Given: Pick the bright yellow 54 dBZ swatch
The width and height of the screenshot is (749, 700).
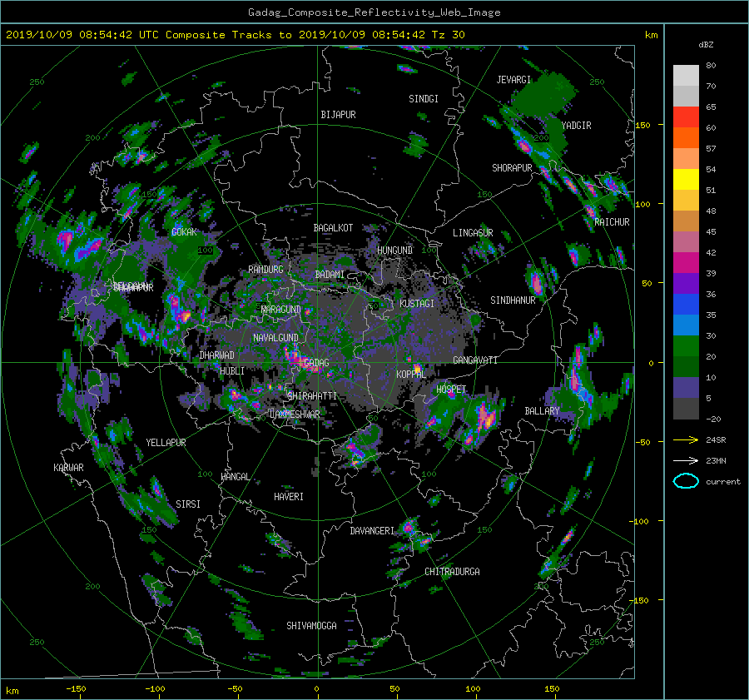Looking at the screenshot, I should [x=686, y=179].
